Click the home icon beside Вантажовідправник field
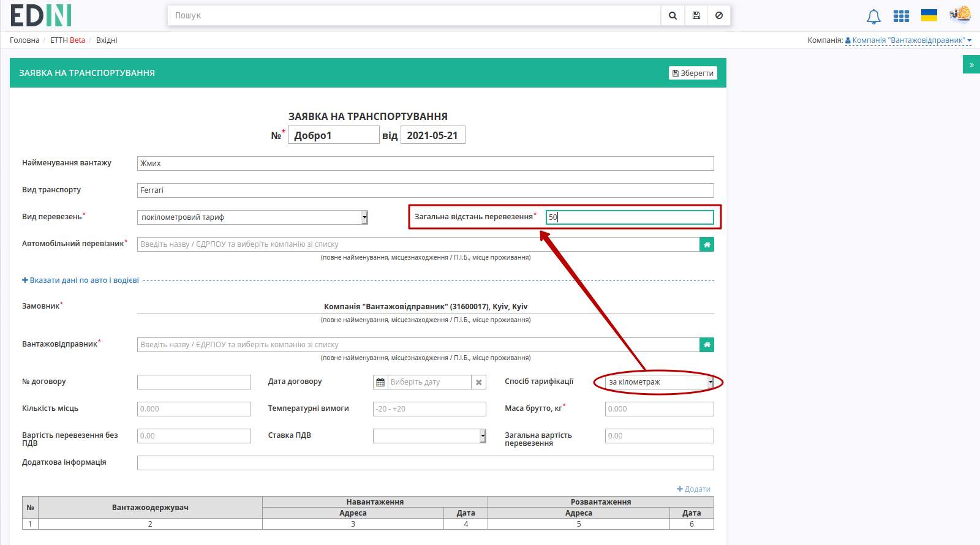 point(707,345)
